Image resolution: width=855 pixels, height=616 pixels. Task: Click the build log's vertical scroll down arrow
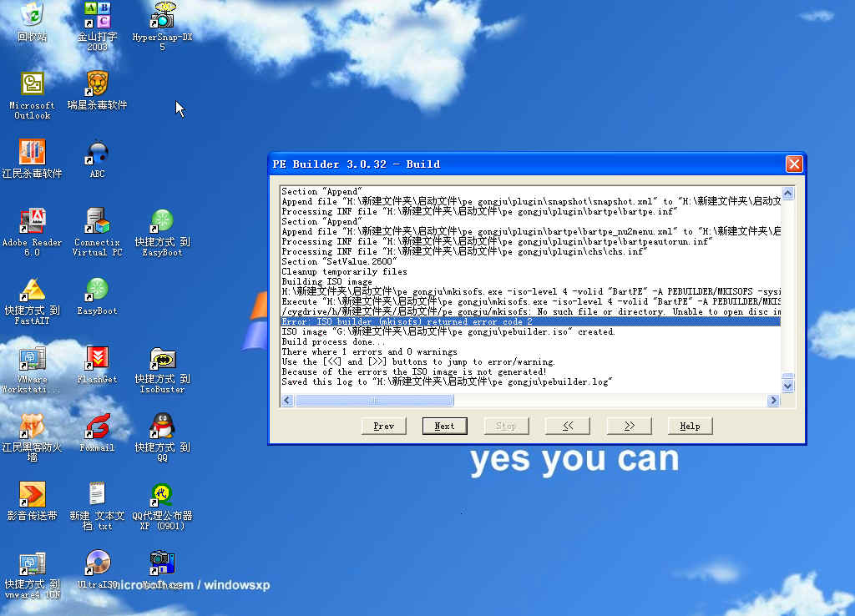(788, 386)
